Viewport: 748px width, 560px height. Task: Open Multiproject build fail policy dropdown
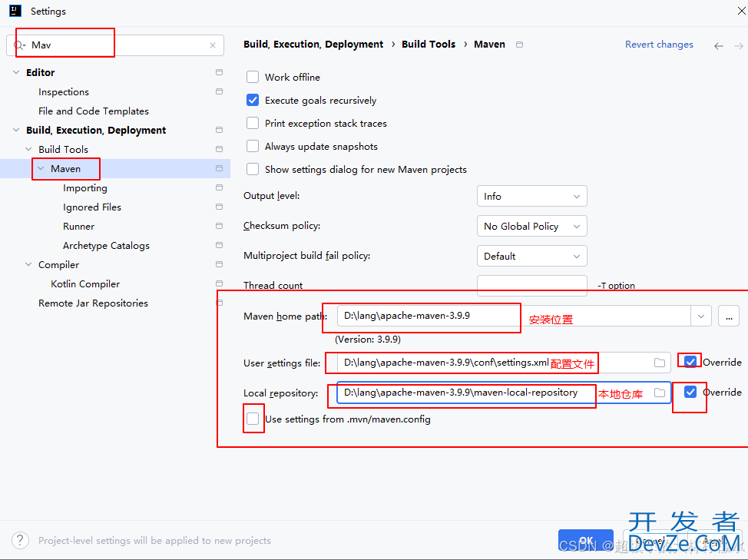coord(532,256)
